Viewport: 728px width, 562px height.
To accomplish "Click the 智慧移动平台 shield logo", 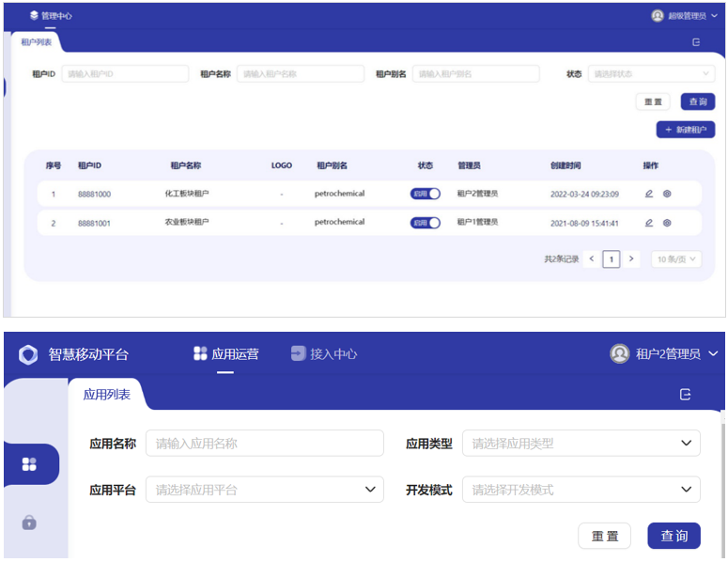I will click(28, 354).
